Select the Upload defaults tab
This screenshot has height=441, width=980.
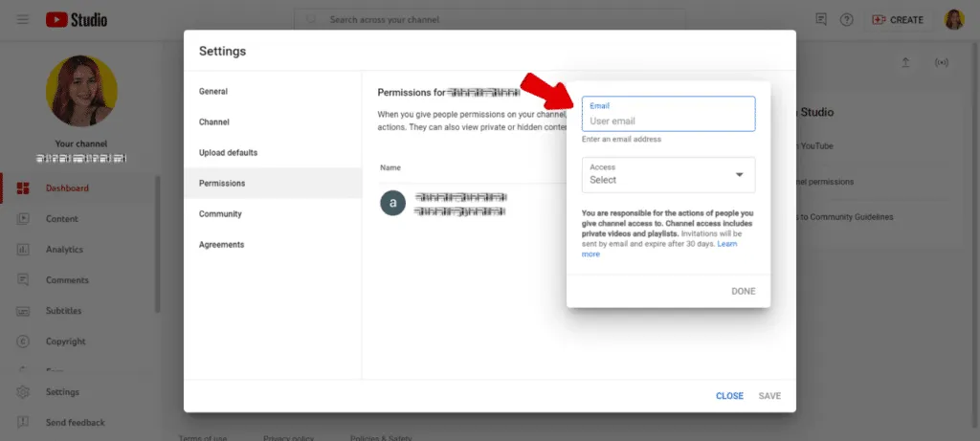(x=228, y=153)
